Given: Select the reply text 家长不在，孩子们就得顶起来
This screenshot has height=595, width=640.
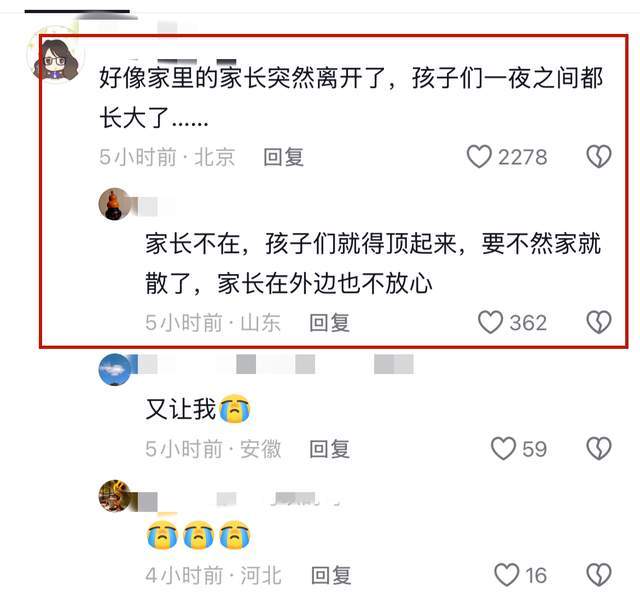Looking at the screenshot, I should pos(304,244).
